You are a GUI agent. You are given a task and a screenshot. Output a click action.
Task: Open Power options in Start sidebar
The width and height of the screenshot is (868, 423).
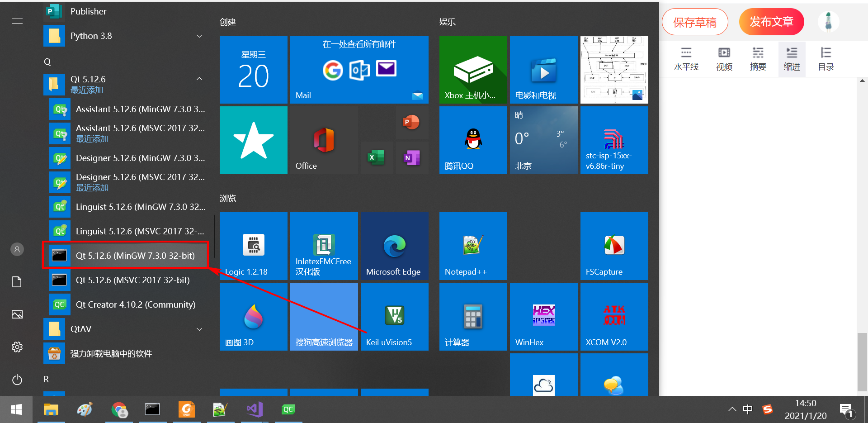pos(17,380)
